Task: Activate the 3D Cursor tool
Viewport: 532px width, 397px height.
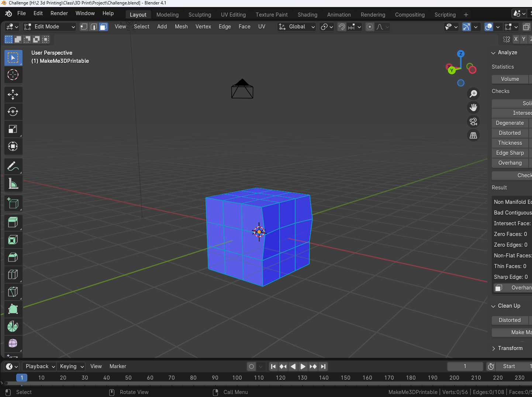Action: (13, 75)
